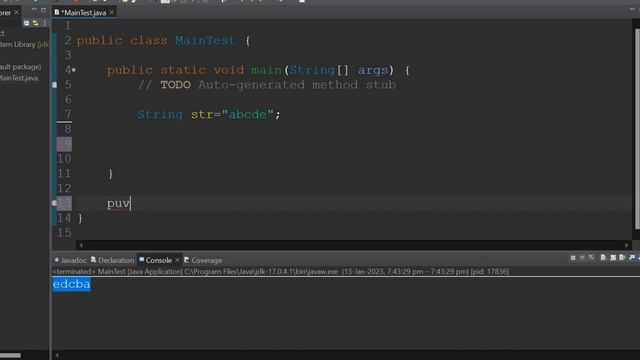
Task: Minimize the Package Explorer panel
Action: [x=34, y=9]
